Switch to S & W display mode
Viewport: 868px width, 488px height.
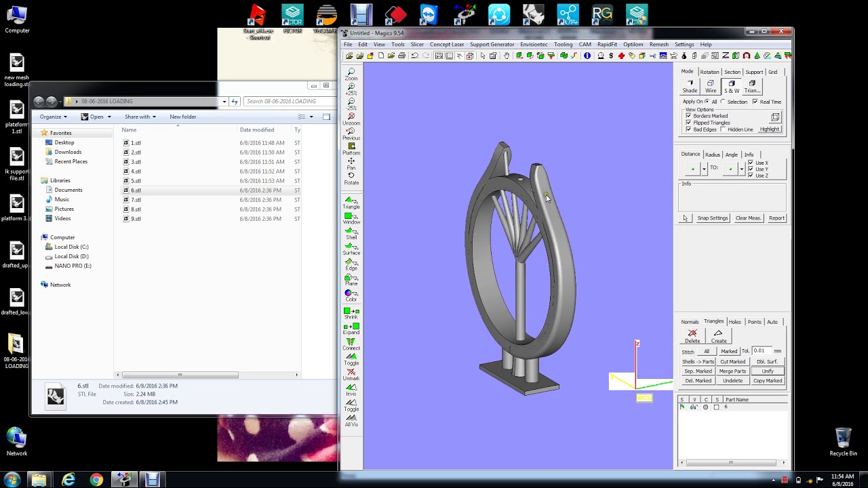click(x=732, y=86)
